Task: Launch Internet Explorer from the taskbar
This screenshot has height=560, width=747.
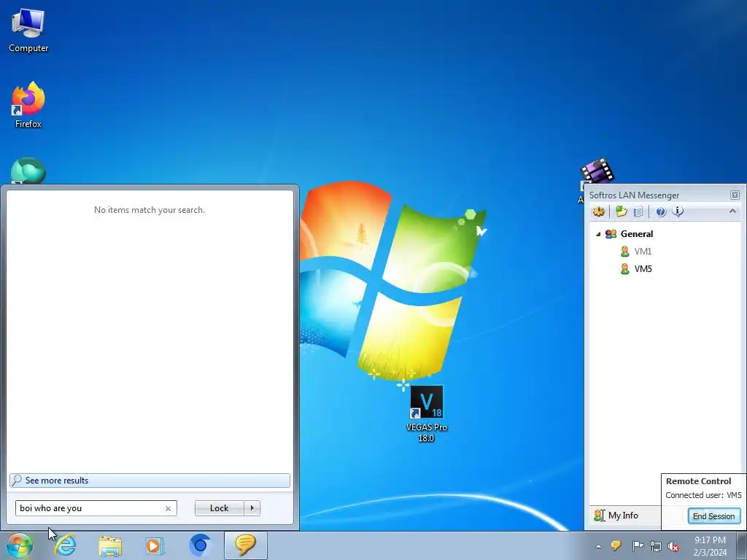Action: click(65, 545)
